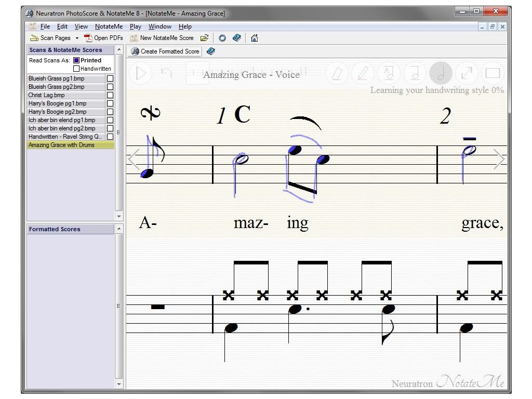This screenshot has height=399, width=532.
Task: Create a New NotateMe Score
Action: (162, 38)
